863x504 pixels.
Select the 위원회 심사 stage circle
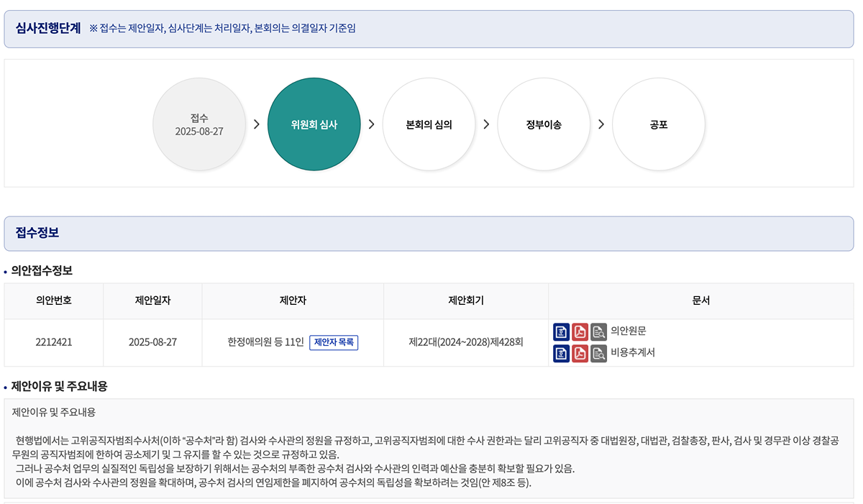click(x=314, y=124)
